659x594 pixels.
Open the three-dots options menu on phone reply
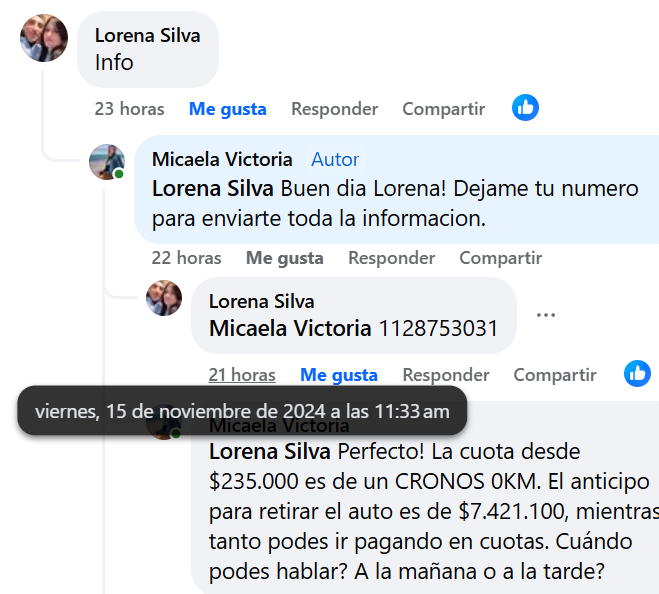point(545,315)
